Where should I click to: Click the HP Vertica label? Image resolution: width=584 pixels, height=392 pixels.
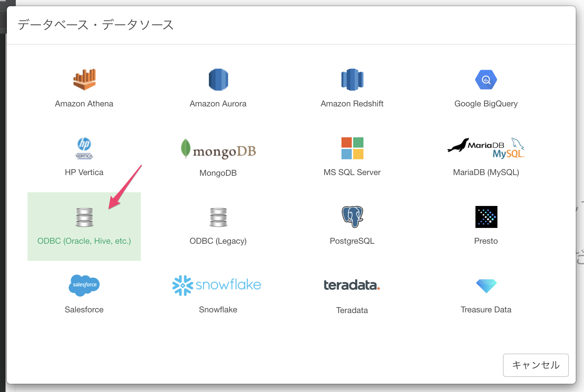[x=84, y=172]
